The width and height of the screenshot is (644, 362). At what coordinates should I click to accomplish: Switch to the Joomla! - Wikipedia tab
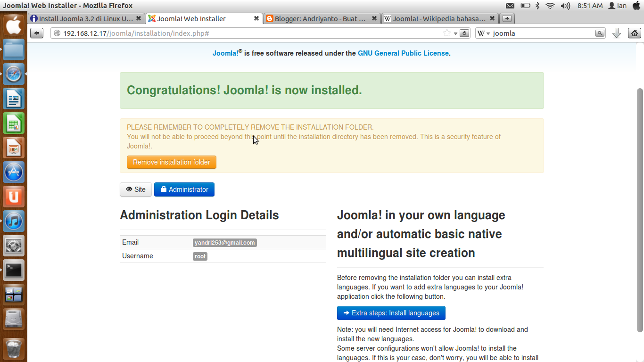[440, 18]
